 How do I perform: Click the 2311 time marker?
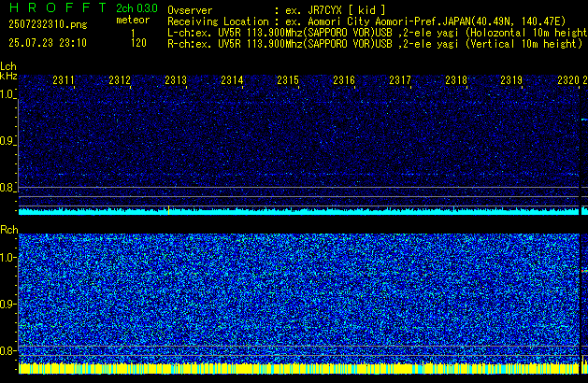coord(64,80)
